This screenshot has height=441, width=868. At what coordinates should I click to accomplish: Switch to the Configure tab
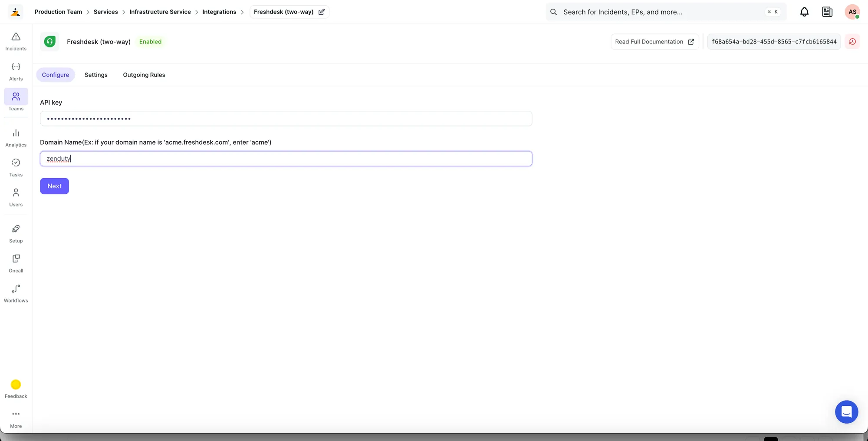click(x=56, y=75)
